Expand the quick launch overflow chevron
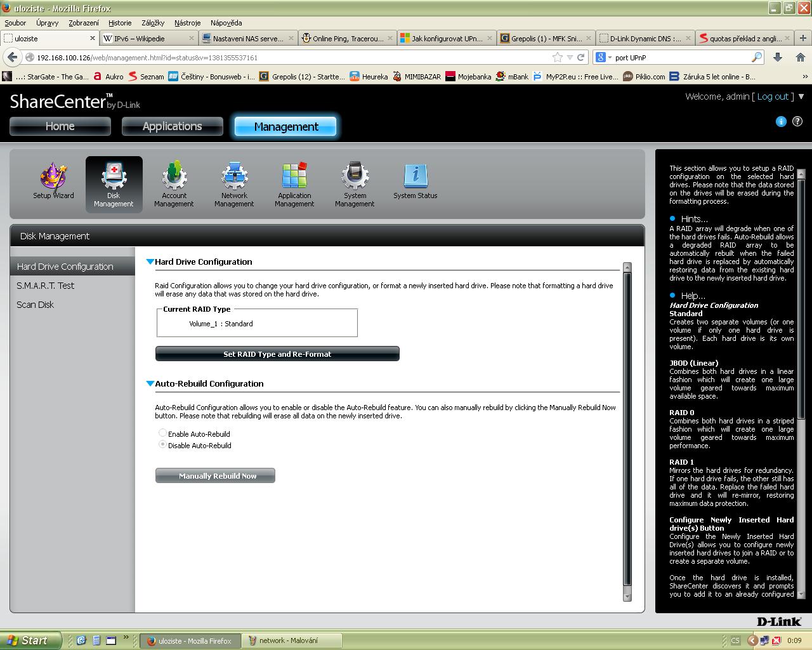812x650 pixels. click(x=126, y=638)
